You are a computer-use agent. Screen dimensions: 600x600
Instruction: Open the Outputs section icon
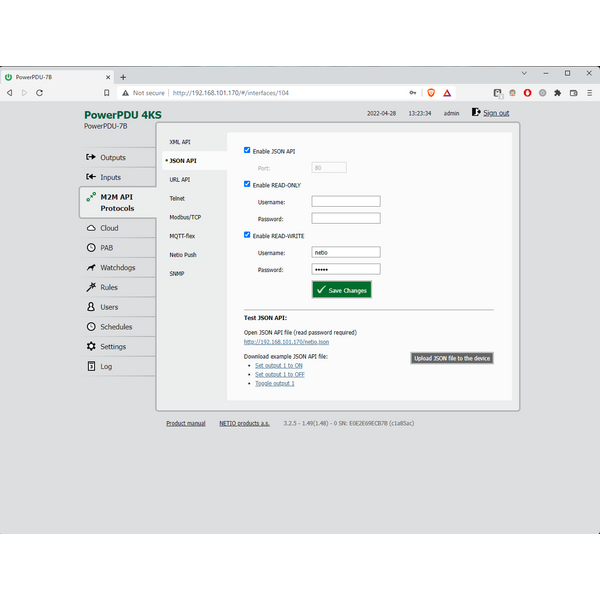click(x=91, y=157)
